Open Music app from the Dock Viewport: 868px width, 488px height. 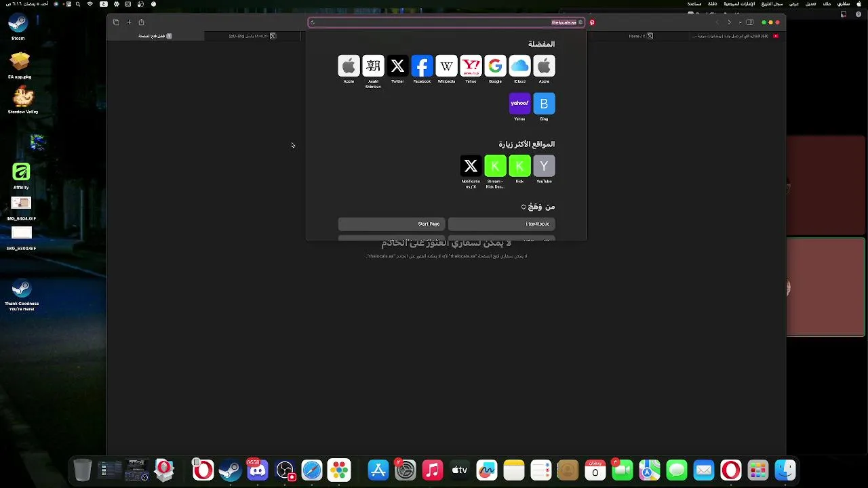pyautogui.click(x=433, y=470)
